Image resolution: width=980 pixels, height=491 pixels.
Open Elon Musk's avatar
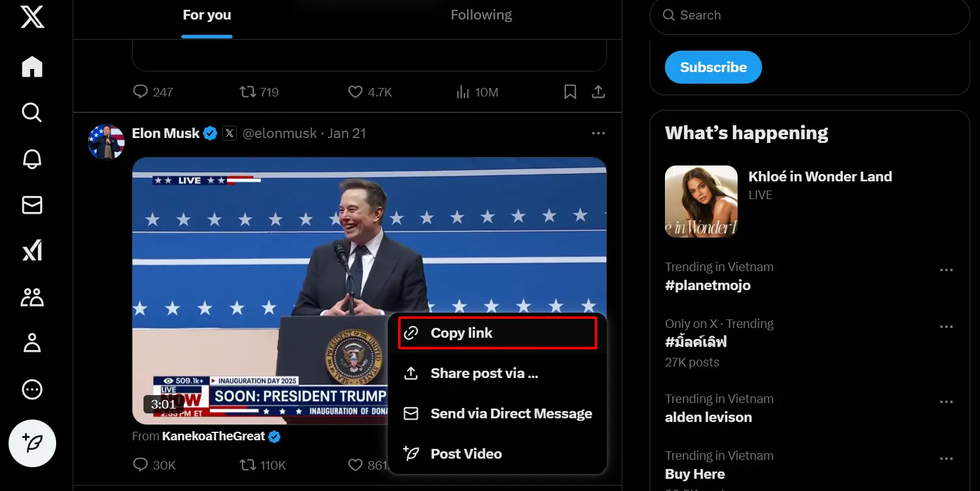[106, 142]
